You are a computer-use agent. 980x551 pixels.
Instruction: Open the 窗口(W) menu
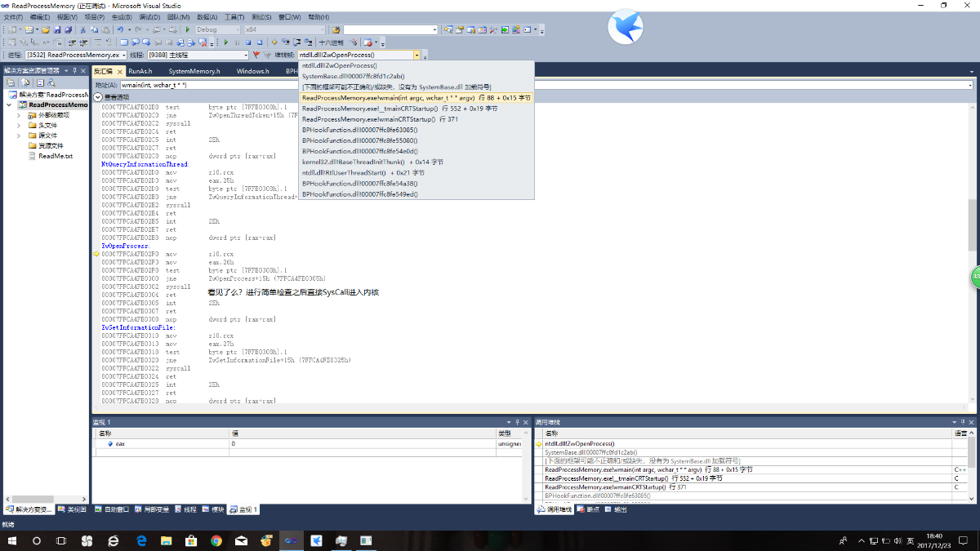(289, 16)
